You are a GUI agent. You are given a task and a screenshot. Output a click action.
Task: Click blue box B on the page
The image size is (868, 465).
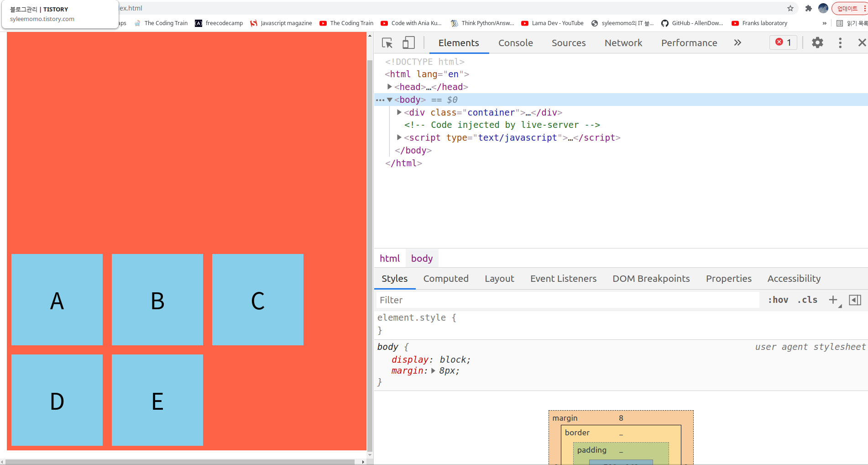[157, 300]
